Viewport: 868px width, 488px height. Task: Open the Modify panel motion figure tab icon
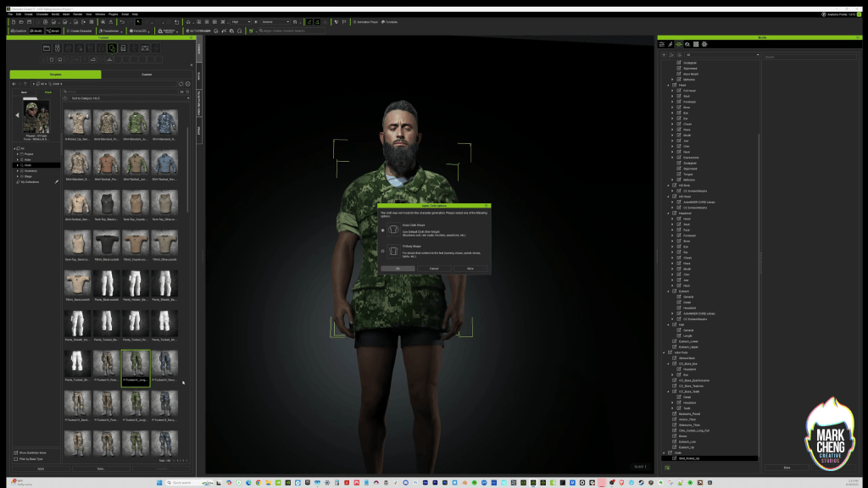click(x=670, y=44)
